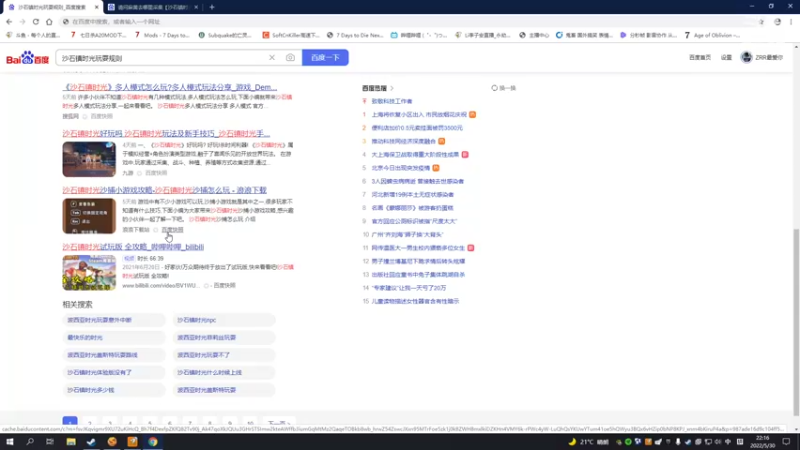Viewport: 800px width, 450px height.
Task: Bookmark this page with star icon
Action: coord(761,21)
